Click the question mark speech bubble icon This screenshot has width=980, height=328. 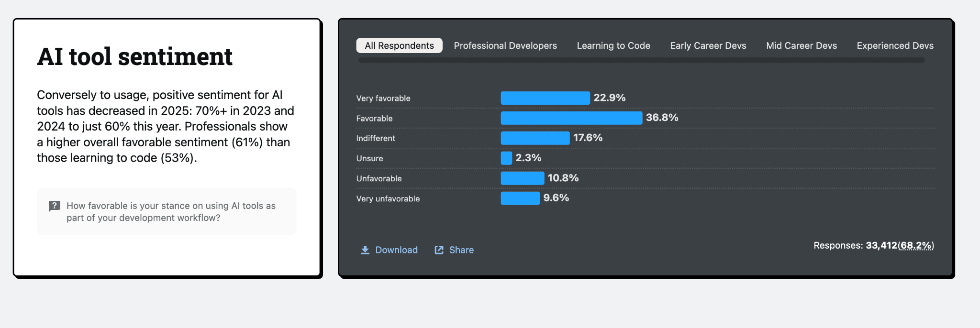(55, 206)
